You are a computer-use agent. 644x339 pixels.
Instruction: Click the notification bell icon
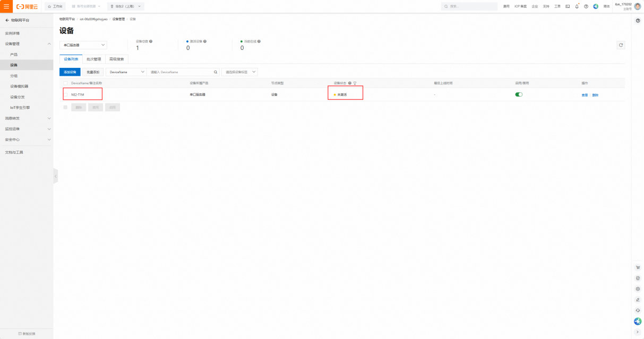tap(577, 6)
